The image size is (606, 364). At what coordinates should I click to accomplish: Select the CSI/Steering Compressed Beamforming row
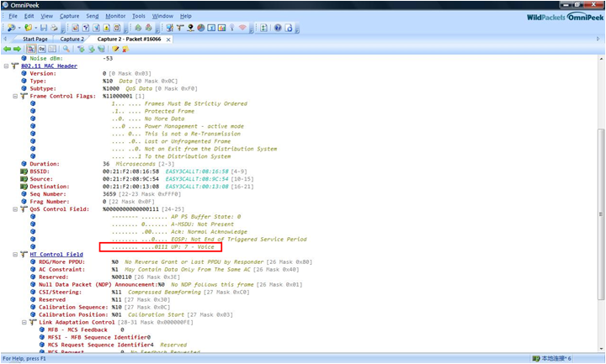pyautogui.click(x=140, y=293)
